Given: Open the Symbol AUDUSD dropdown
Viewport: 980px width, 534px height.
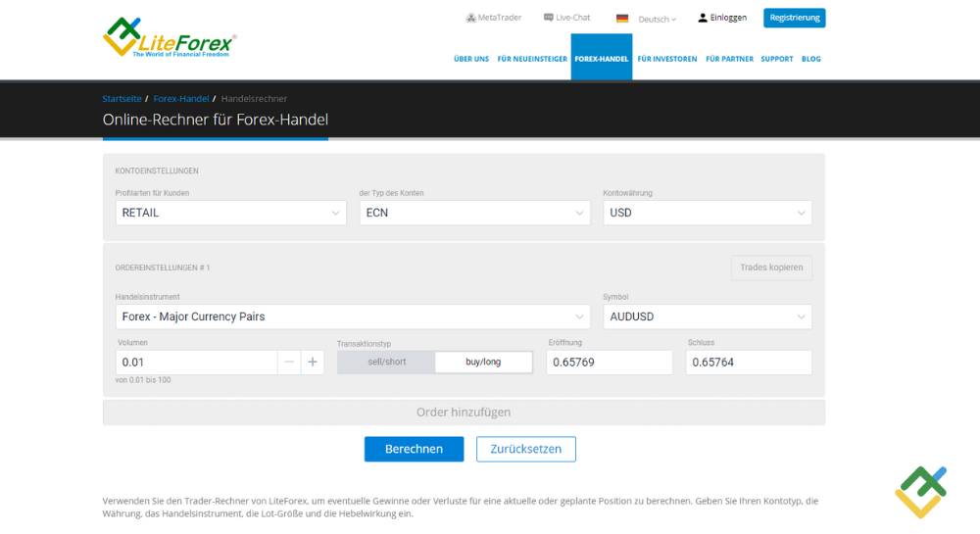Looking at the screenshot, I should pos(707,316).
